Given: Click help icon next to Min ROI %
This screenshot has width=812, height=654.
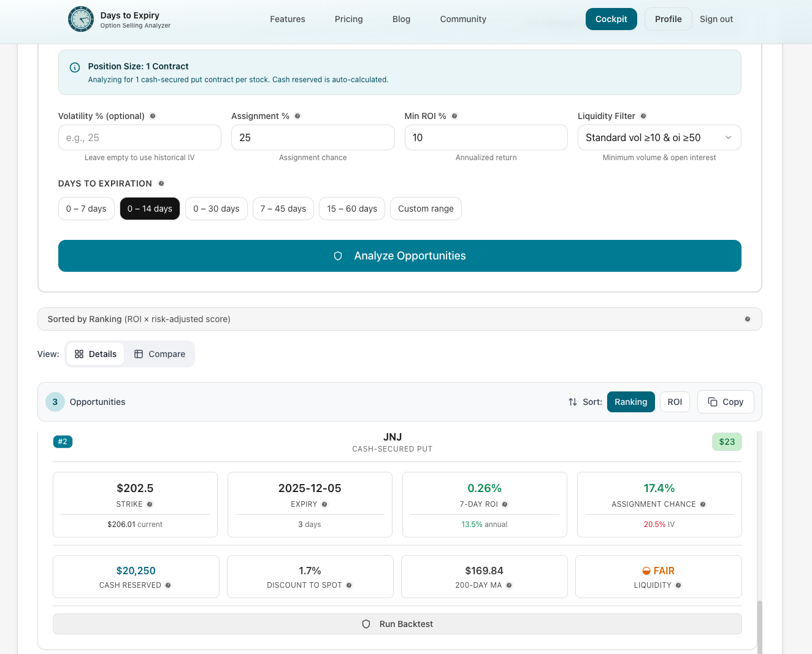Looking at the screenshot, I should [x=454, y=116].
